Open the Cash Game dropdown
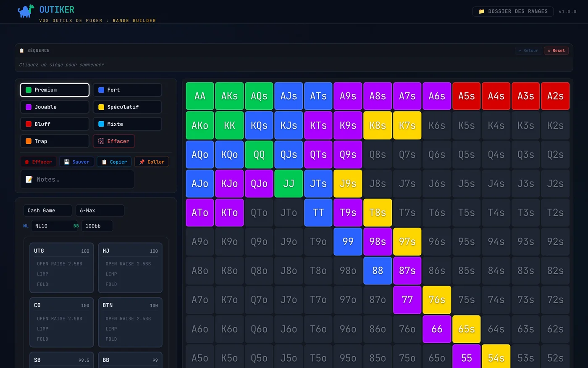588x368 pixels. [47, 210]
